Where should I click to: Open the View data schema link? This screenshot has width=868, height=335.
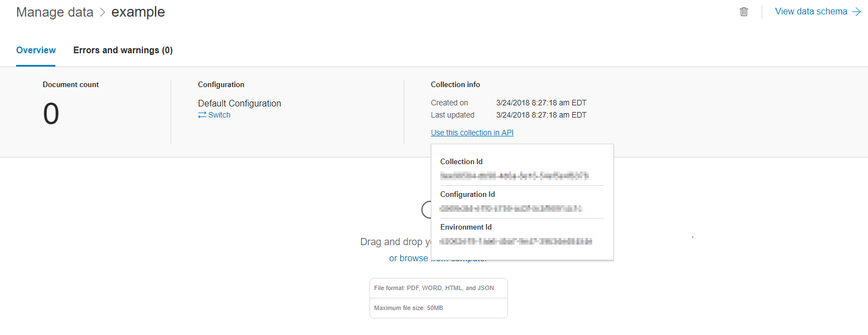pos(811,12)
